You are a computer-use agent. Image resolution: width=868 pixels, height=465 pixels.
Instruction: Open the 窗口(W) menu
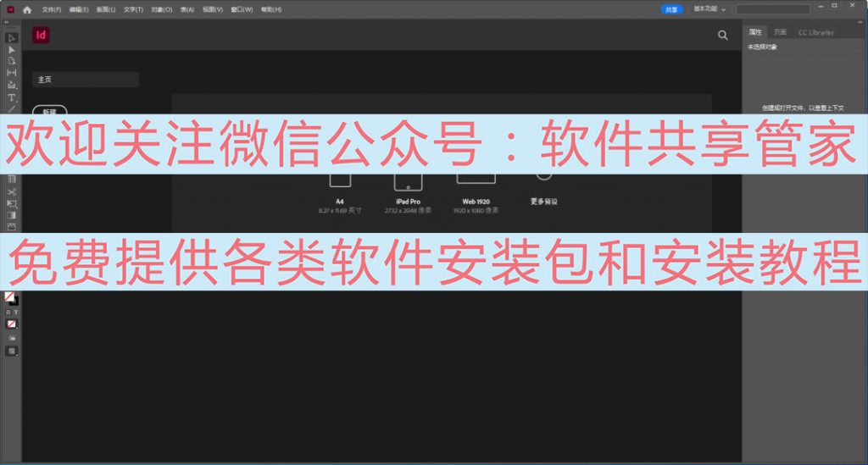pos(242,9)
